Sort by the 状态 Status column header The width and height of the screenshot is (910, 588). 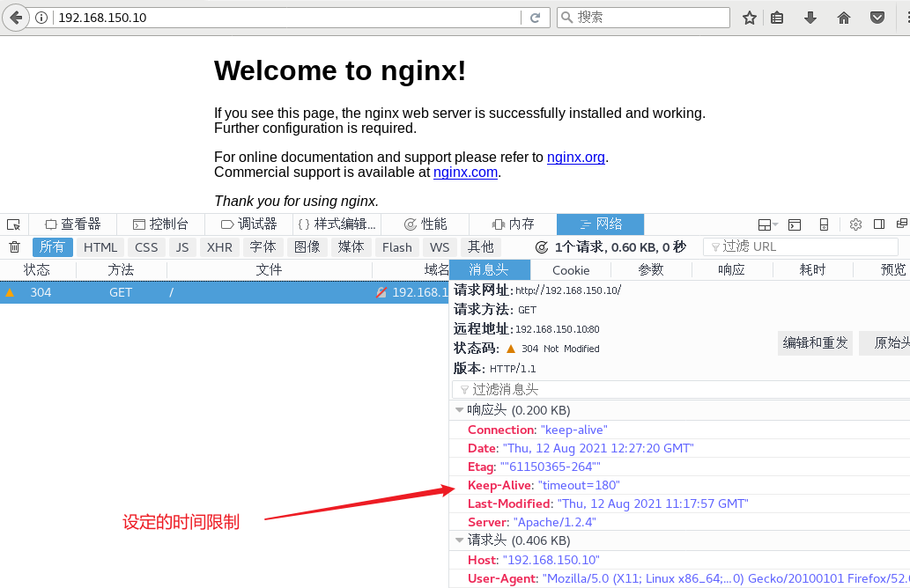[37, 270]
